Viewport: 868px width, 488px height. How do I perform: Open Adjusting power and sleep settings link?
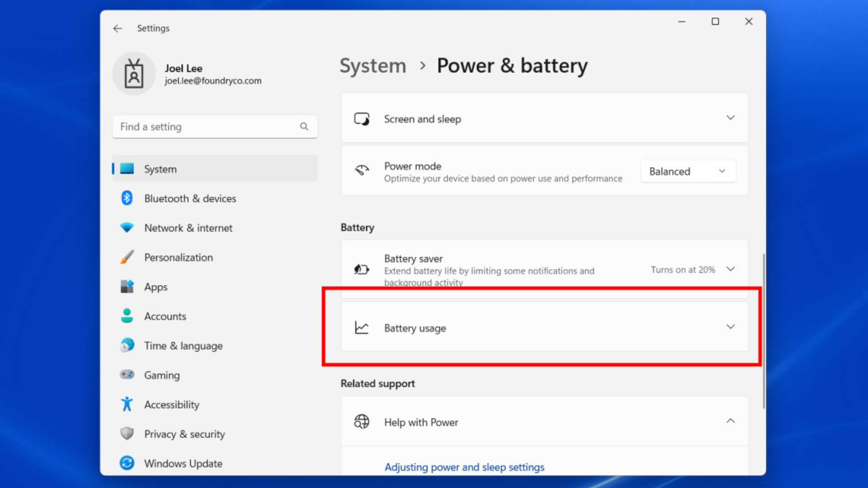(x=464, y=467)
